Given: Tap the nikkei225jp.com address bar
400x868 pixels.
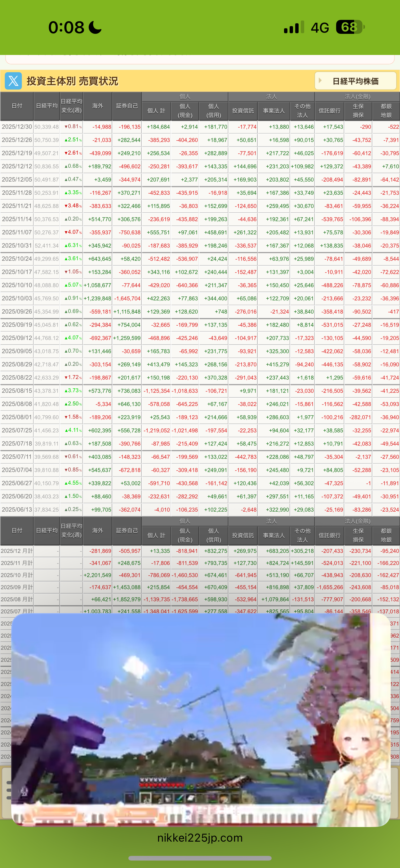Looking at the screenshot, I should click(200, 838).
